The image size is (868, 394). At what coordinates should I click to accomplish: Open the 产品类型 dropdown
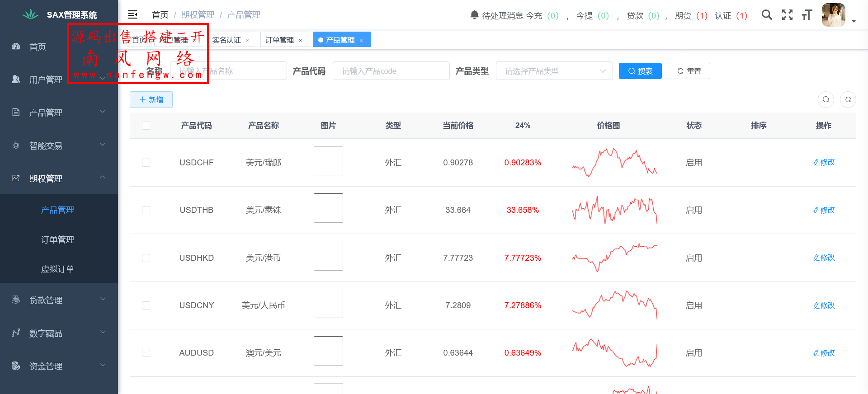[x=554, y=71]
